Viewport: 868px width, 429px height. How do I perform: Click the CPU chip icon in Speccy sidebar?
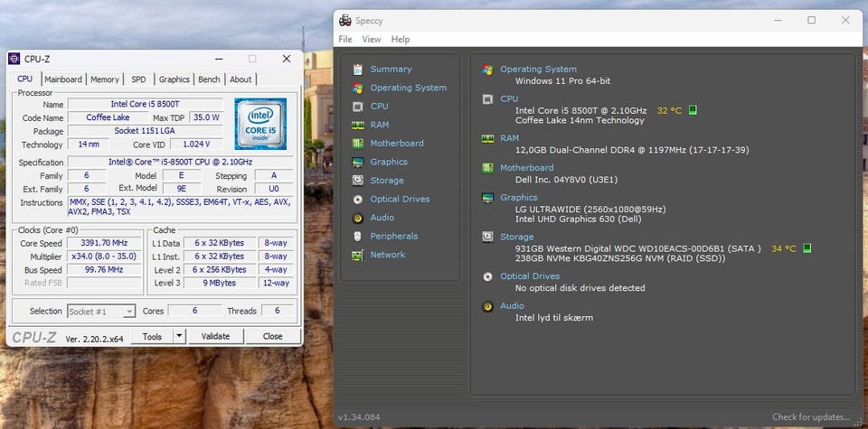point(358,107)
